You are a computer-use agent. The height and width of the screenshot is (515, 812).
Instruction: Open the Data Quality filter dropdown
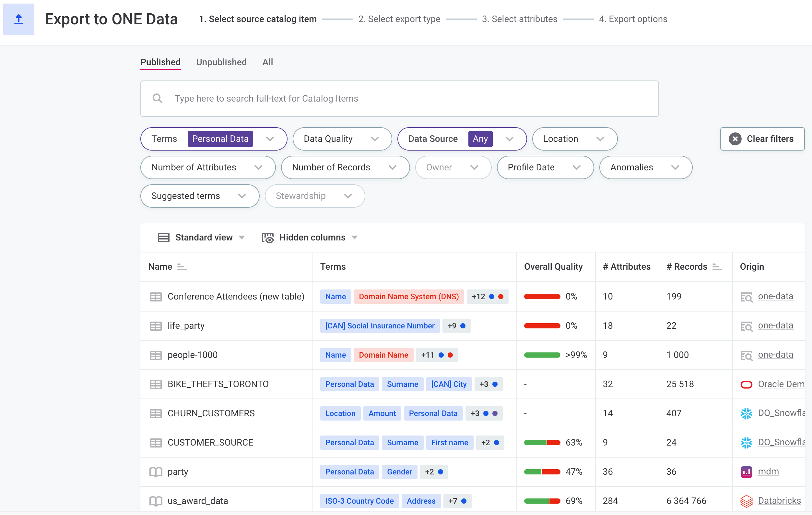[x=374, y=139]
